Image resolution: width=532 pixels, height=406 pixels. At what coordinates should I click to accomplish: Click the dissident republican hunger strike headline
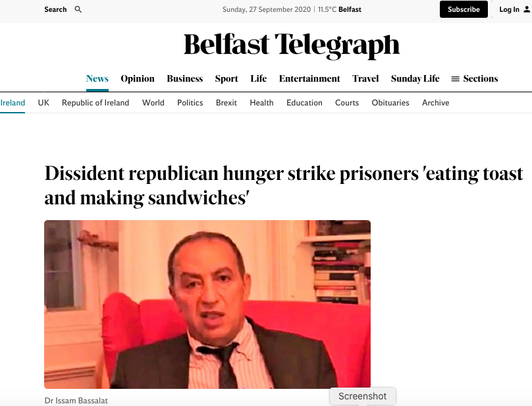284,185
